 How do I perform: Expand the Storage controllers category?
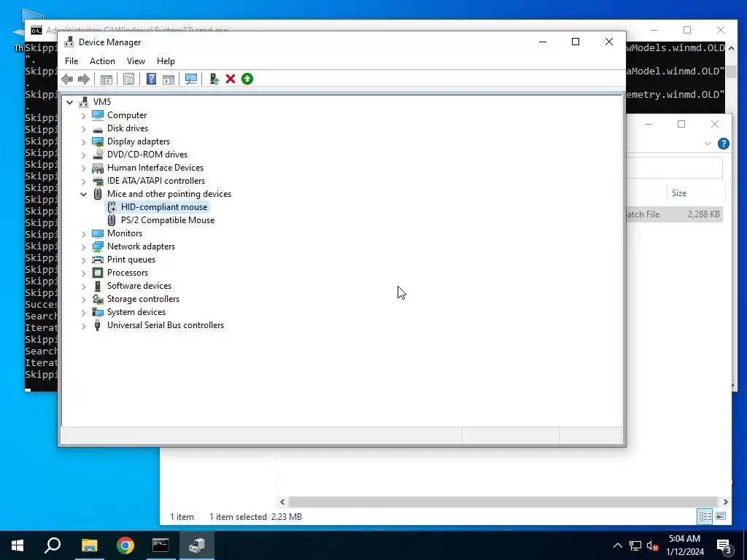click(83, 299)
